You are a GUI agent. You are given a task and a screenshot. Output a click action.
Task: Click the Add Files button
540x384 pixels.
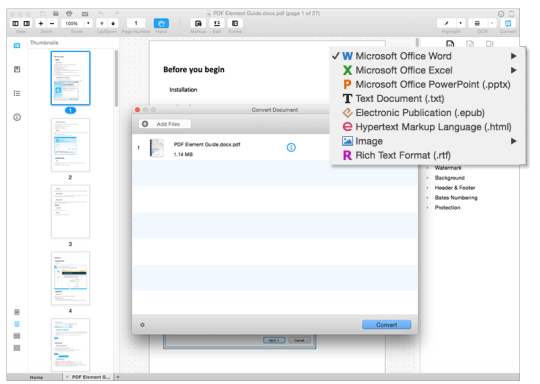165,124
